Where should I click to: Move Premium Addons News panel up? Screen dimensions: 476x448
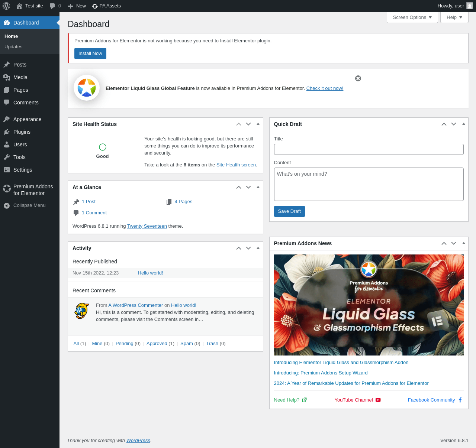click(x=444, y=243)
